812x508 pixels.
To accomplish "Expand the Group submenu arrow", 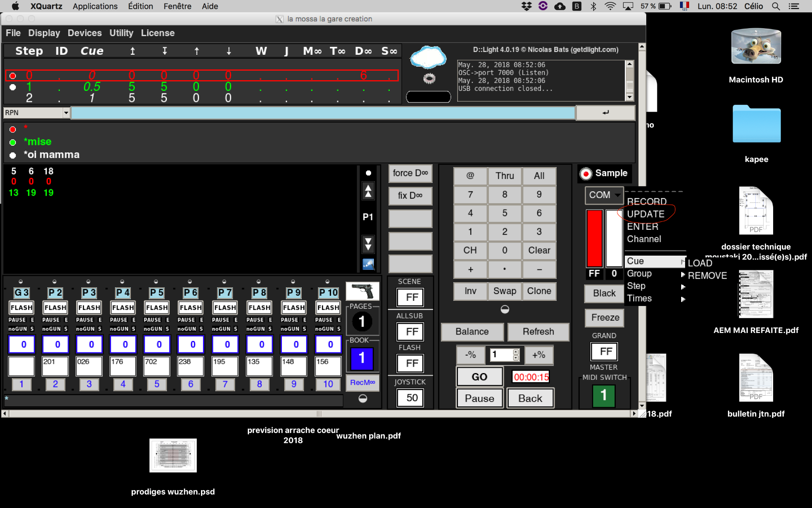I will click(683, 274).
